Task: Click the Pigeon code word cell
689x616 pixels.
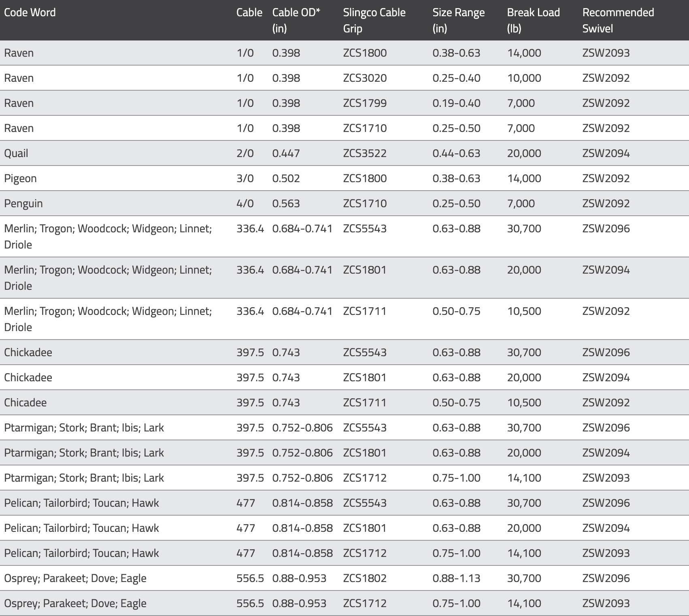Action: coord(20,178)
